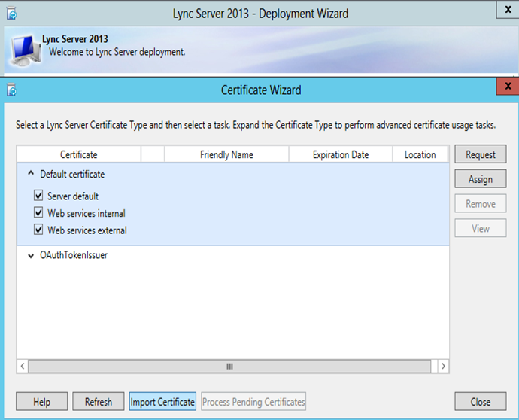The image size is (519, 420).
Task: Click the Deployment Wizard title bar icon
Action: [11, 14]
